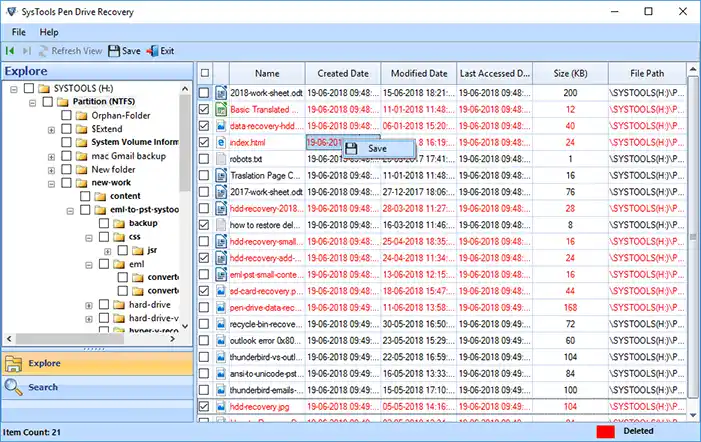Viewport: 701px width, 442px height.
Task: Expand the jsr folder node
Action: pyautogui.click(x=108, y=252)
